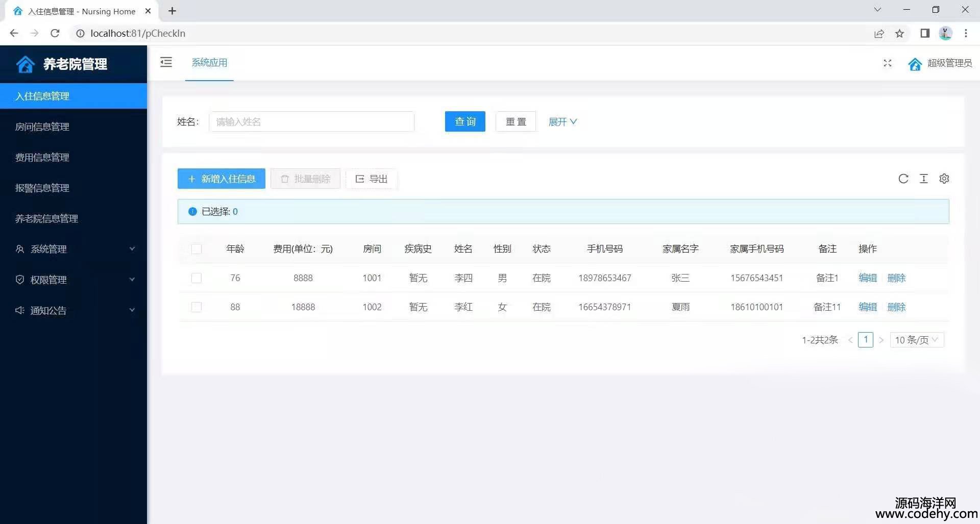Click the table refresh icon
The height and width of the screenshot is (524, 980).
(x=903, y=179)
